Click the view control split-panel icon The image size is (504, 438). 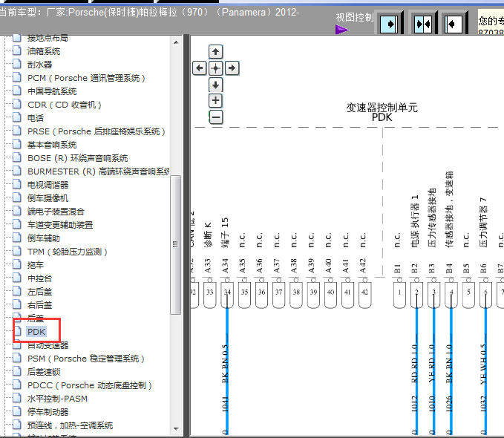coord(422,24)
